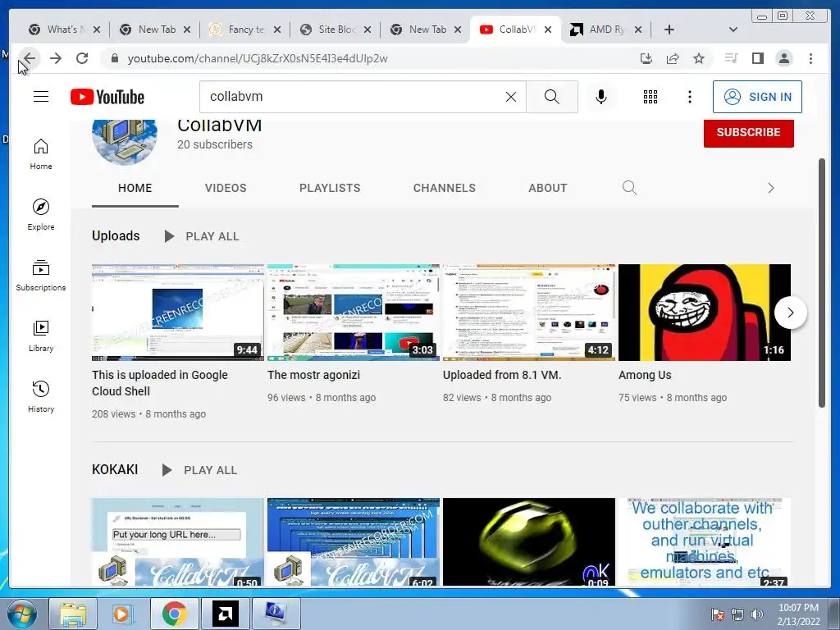Viewport: 840px width, 630px height.
Task: Close the CollabVM browser tab
Action: 548,30
